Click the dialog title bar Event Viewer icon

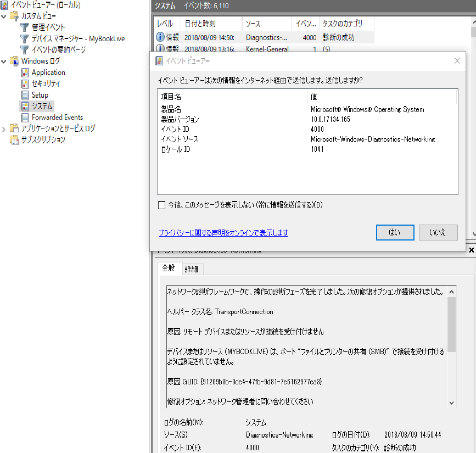click(x=159, y=61)
